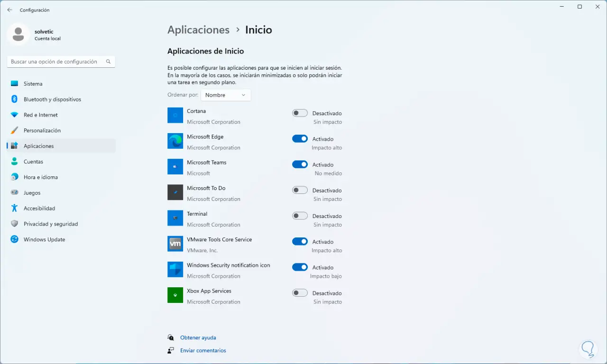
Task: Click the Red e Internet wifi icon
Action: click(x=14, y=115)
